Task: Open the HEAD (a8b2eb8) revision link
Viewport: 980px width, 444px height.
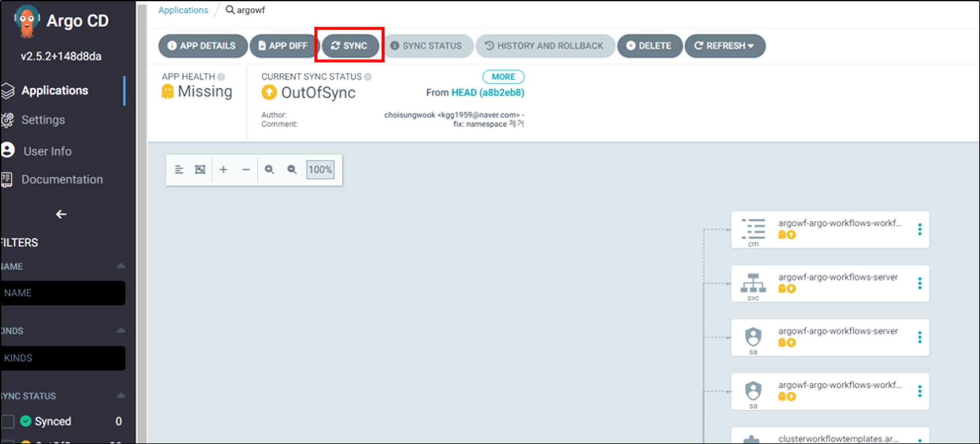Action: tap(488, 93)
